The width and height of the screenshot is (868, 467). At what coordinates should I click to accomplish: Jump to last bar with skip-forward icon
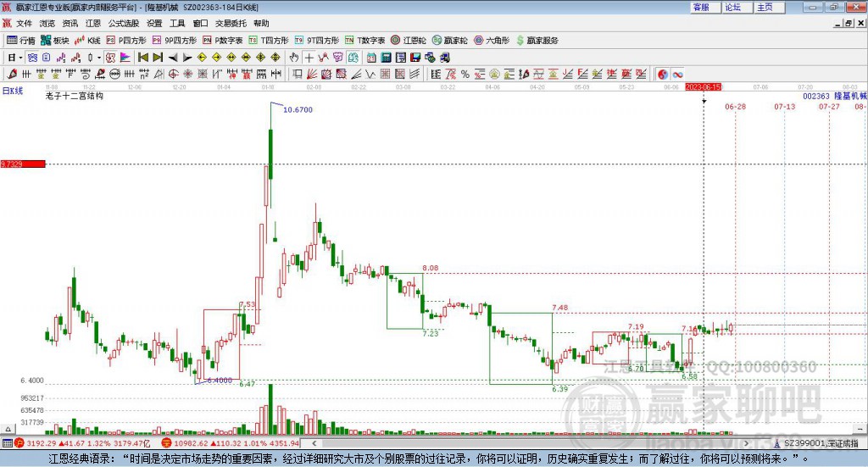[x=158, y=58]
